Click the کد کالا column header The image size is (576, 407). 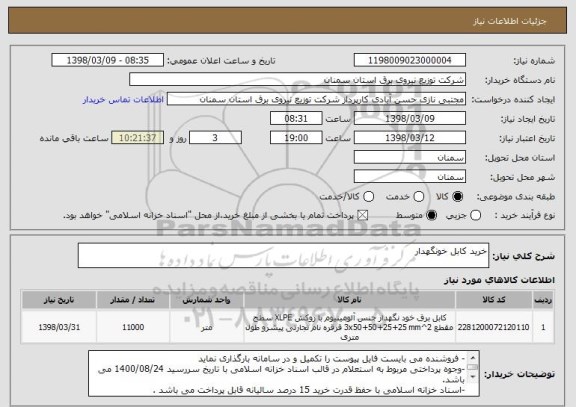[494, 300]
